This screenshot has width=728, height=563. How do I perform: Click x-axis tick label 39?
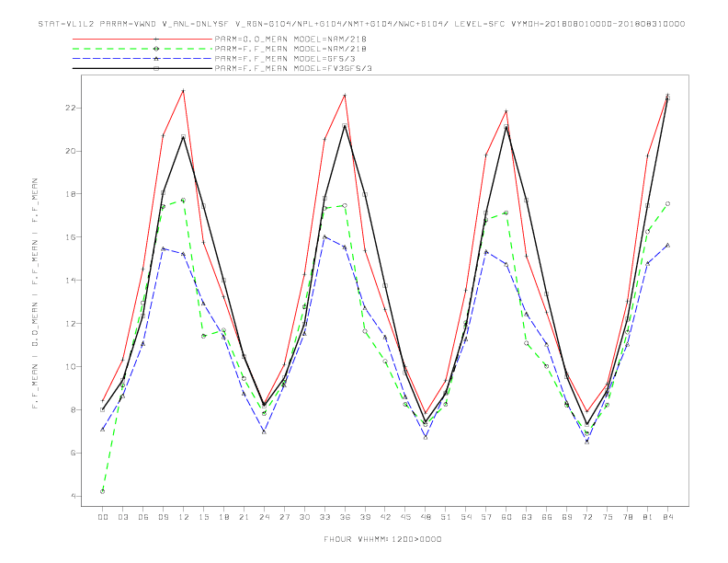tap(365, 517)
